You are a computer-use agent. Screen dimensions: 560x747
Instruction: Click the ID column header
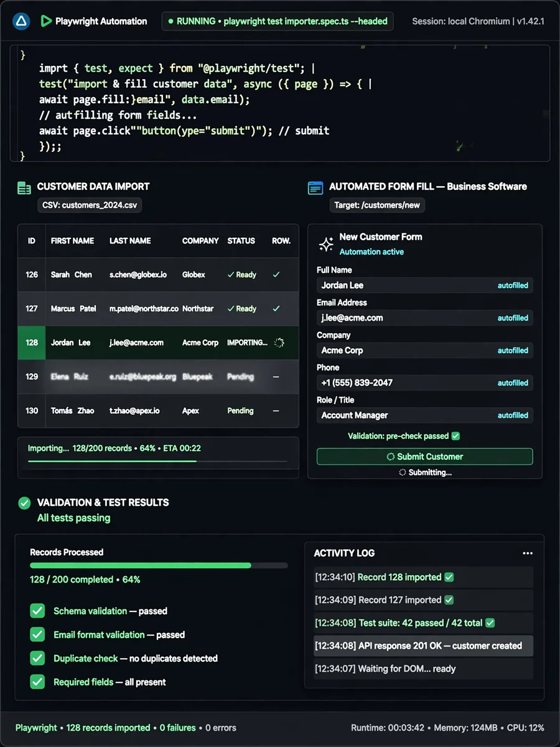pyautogui.click(x=32, y=241)
